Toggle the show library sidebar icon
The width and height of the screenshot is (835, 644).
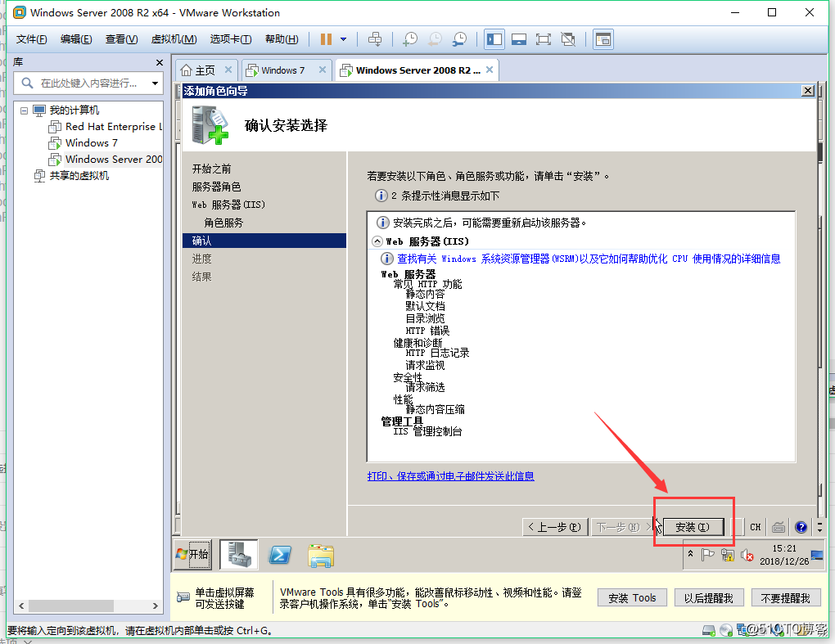point(494,38)
